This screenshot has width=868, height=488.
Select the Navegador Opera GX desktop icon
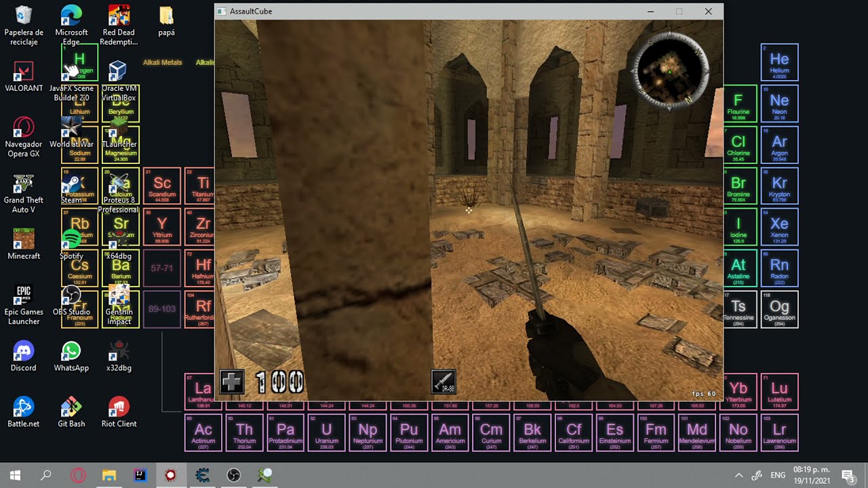click(24, 138)
